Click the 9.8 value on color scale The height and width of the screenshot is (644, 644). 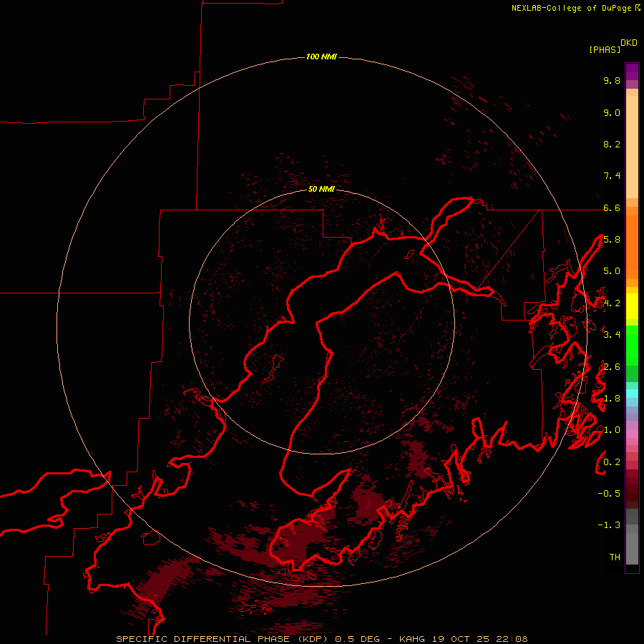(612, 80)
